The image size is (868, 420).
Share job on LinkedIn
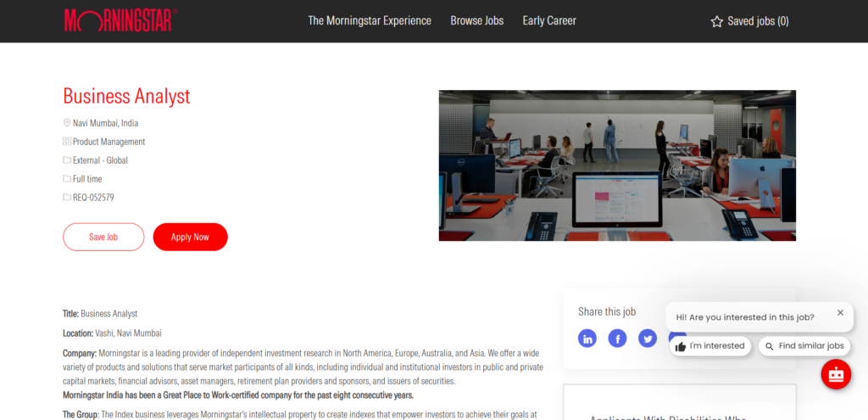(x=587, y=339)
